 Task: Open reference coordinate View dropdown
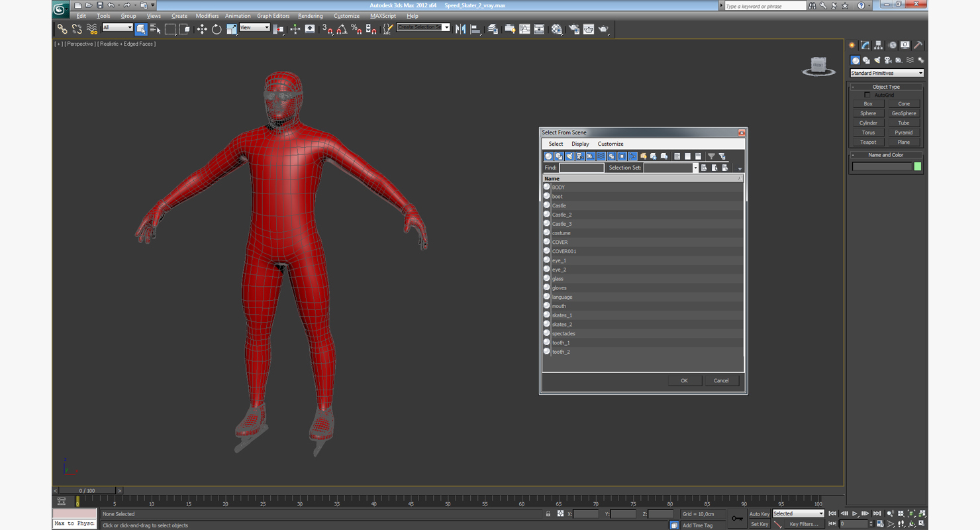254,28
